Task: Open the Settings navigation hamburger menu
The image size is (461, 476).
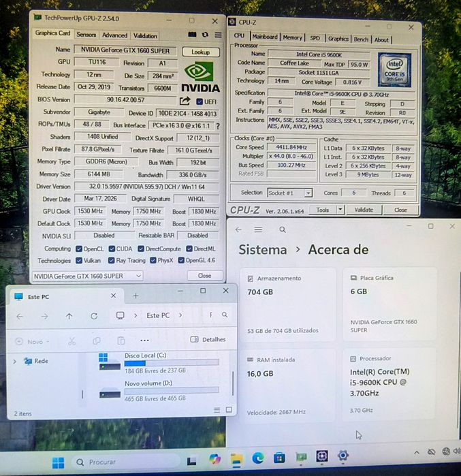Action: tap(258, 229)
